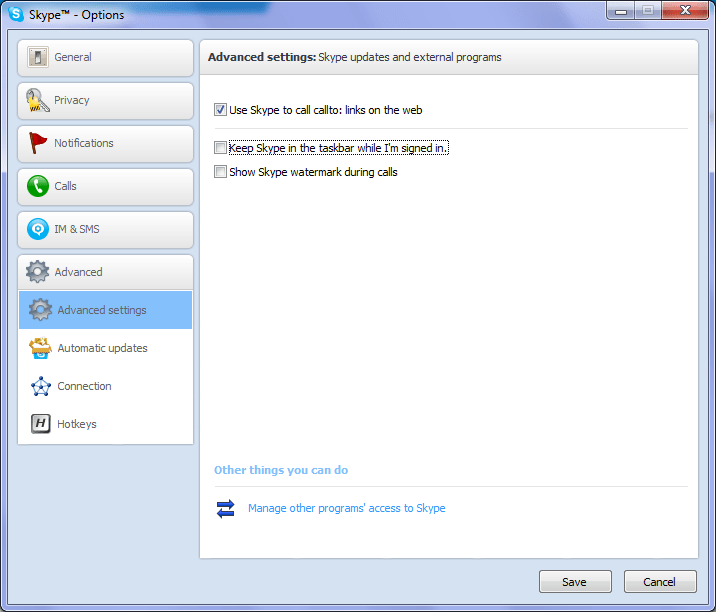The image size is (716, 612).
Task: Click the Connection network star icon
Action: click(41, 386)
